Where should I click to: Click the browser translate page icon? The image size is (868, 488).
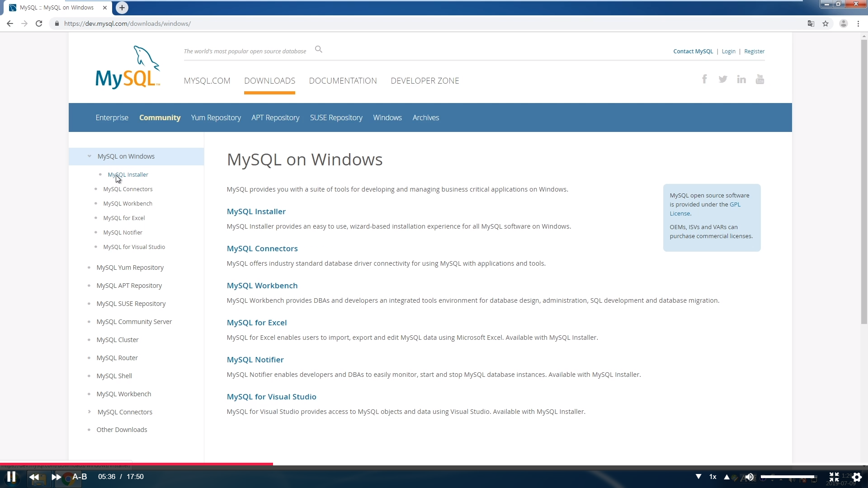pyautogui.click(x=811, y=23)
